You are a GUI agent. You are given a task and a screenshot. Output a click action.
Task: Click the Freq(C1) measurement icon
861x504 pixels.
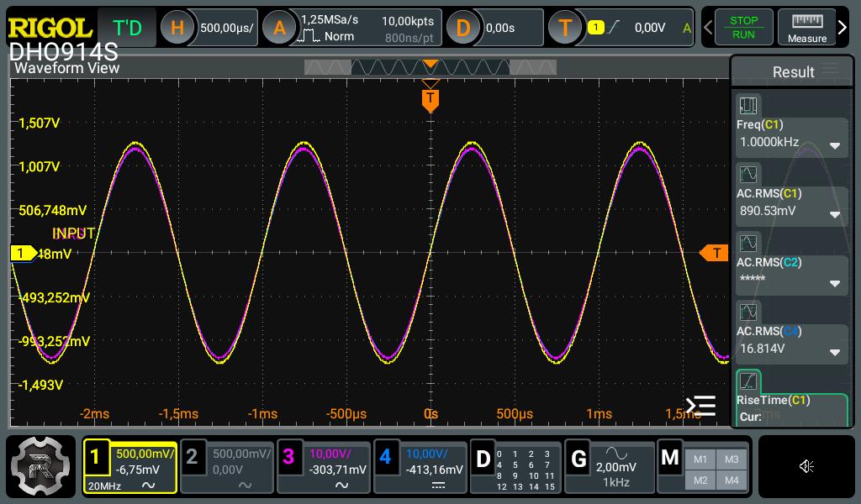point(747,105)
